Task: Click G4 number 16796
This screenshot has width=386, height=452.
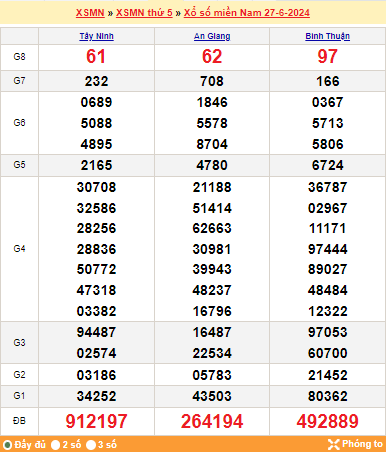Action: coord(212,311)
